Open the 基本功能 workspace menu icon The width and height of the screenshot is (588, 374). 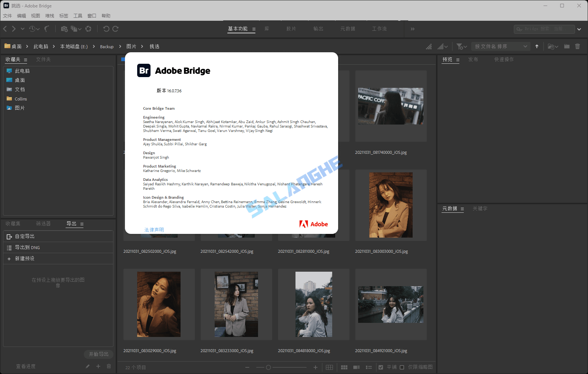254,29
